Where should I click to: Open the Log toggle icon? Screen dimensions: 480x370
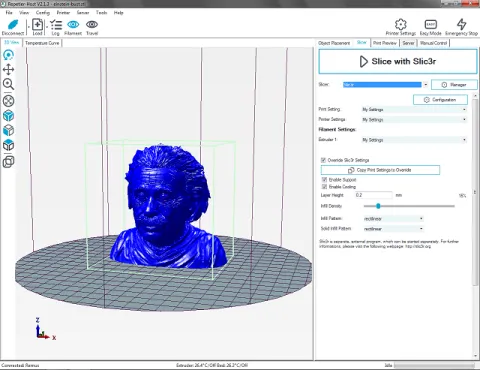pyautogui.click(x=56, y=25)
